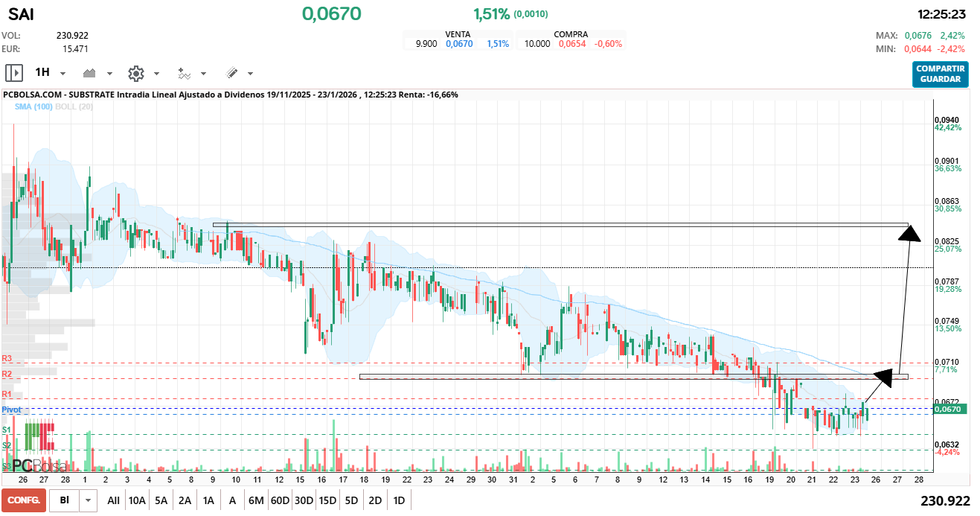Toggle the Pivot level label

point(10,409)
